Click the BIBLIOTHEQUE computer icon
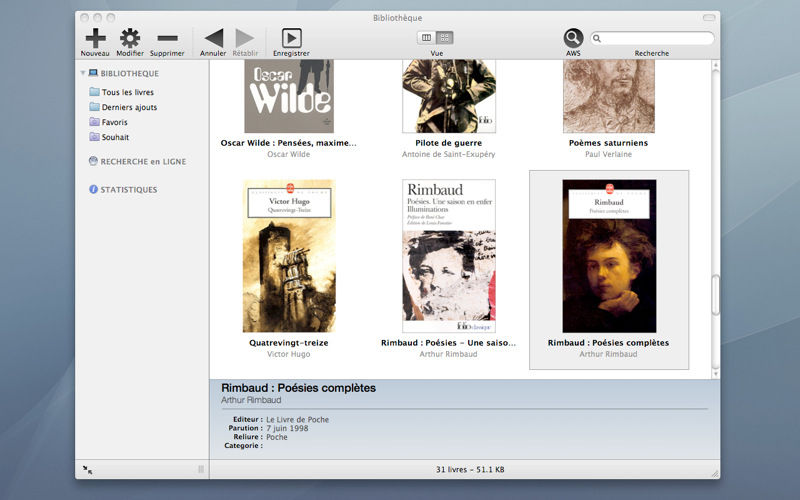The image size is (800, 500). (93, 73)
